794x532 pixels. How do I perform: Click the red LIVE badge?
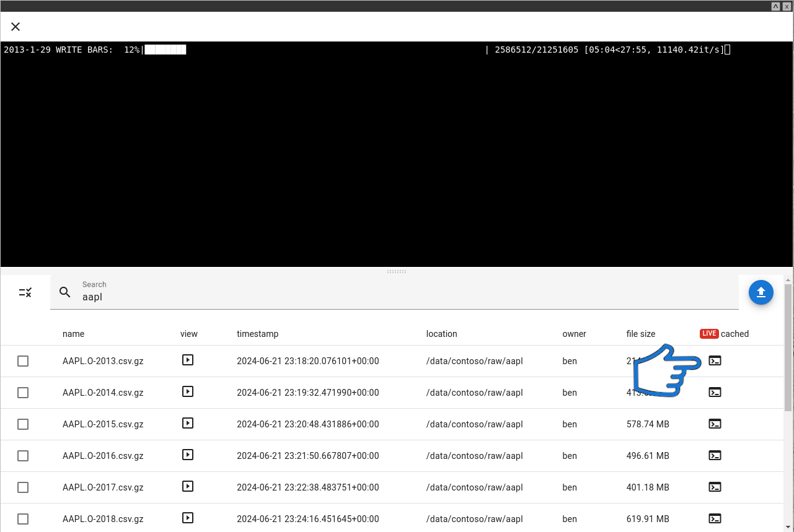pos(708,334)
